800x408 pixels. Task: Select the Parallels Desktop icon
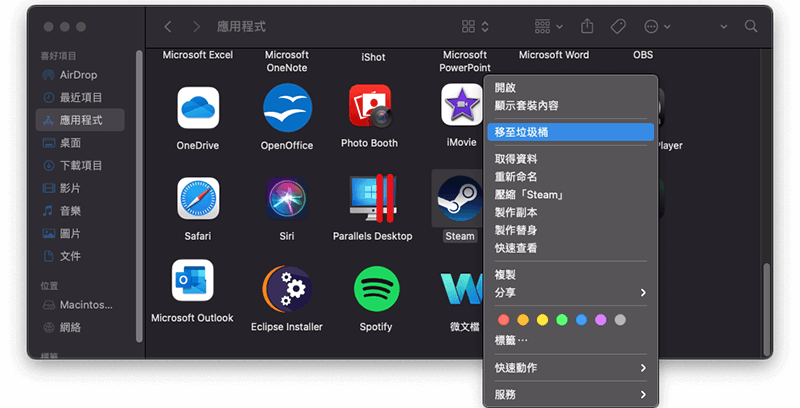(373, 198)
